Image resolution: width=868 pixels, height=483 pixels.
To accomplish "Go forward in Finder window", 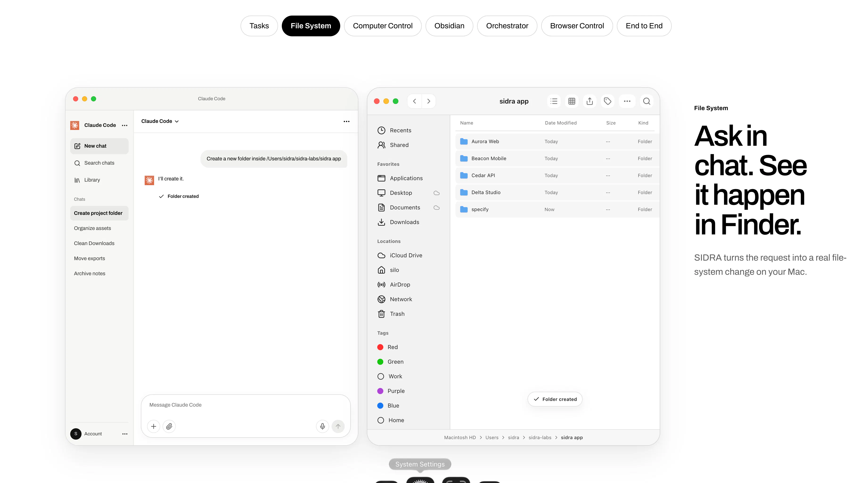I will pyautogui.click(x=429, y=101).
